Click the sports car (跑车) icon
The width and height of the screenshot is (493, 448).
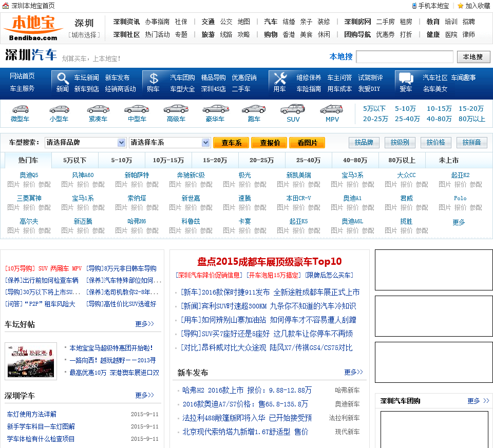tap(254, 109)
